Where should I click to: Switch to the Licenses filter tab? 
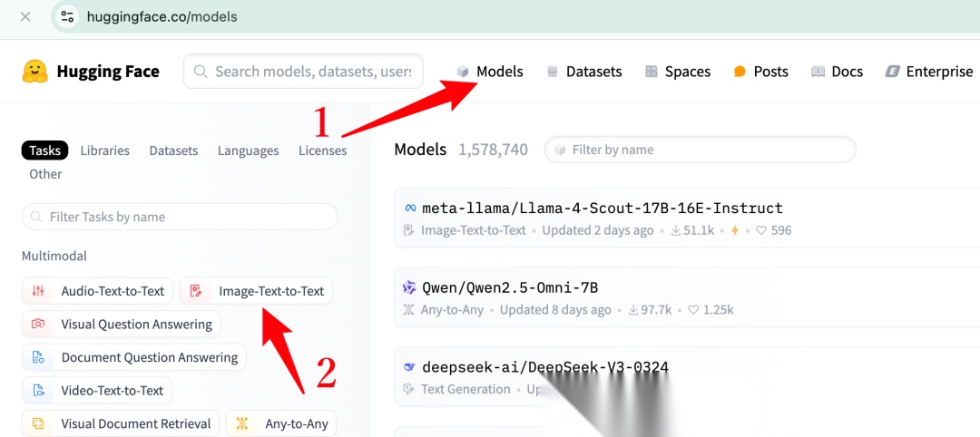pos(322,151)
